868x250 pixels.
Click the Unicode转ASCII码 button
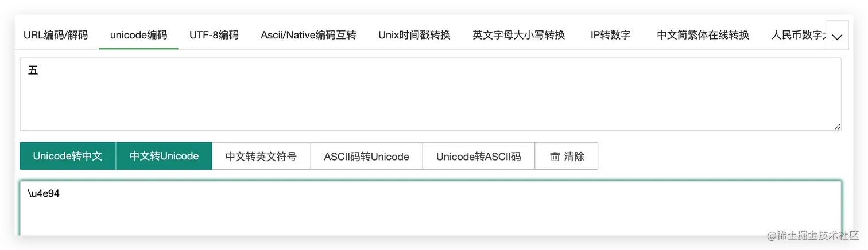point(478,156)
